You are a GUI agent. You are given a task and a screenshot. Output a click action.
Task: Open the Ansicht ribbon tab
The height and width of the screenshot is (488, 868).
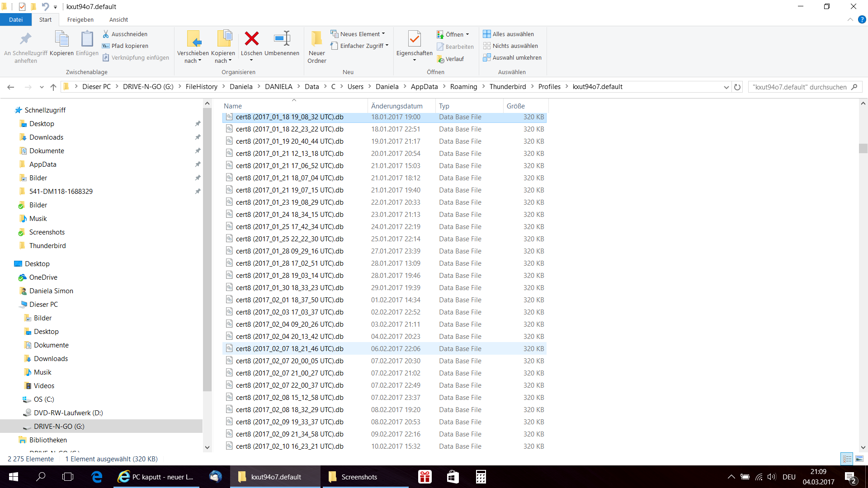click(118, 19)
